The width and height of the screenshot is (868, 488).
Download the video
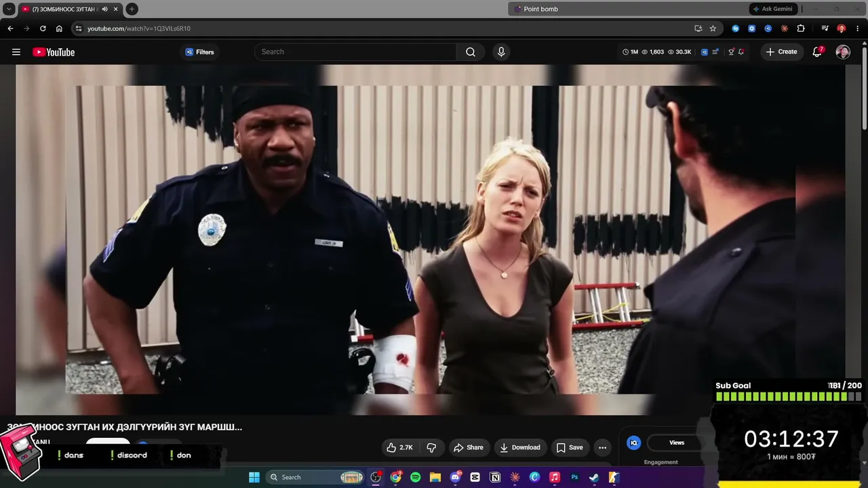pos(520,447)
